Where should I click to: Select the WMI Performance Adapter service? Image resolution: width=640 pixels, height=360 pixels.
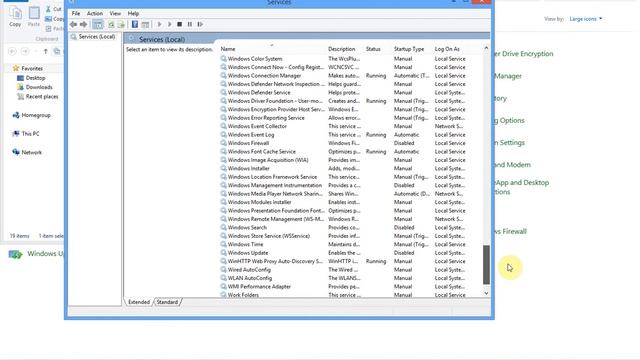point(259,287)
